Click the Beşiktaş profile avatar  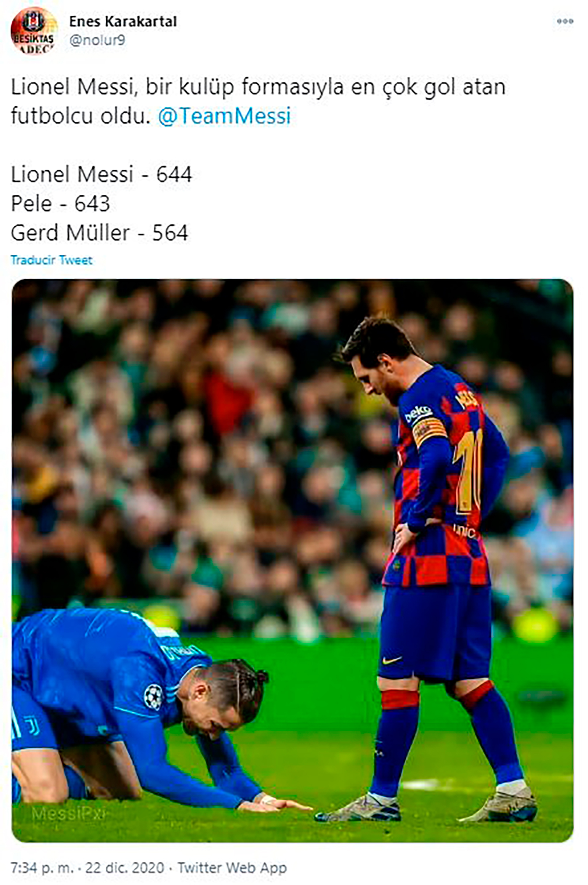tap(34, 30)
